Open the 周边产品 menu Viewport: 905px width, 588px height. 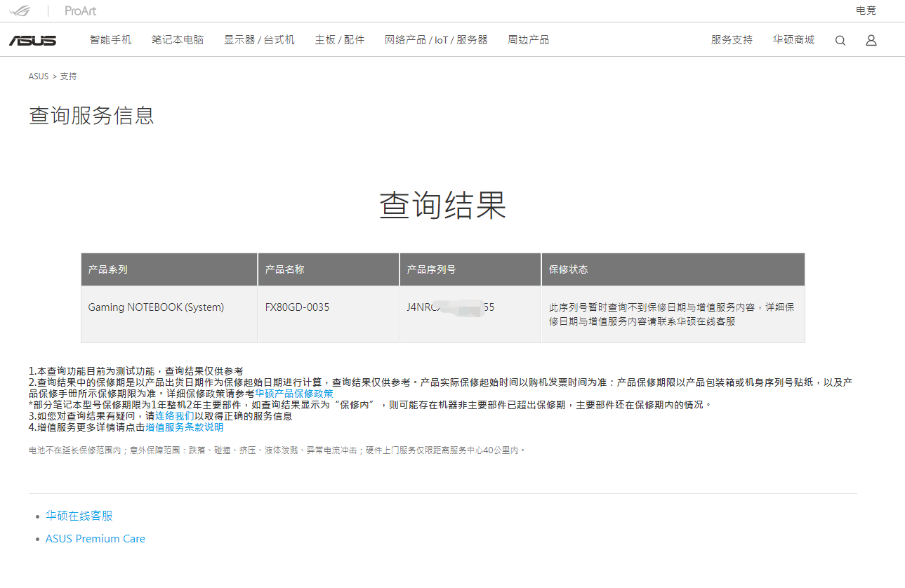pos(528,40)
